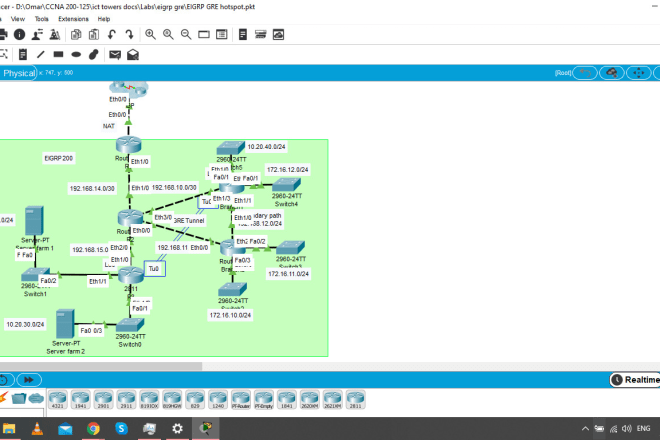660x440 pixels.
Task: Pick the 1240 router model
Action: pyautogui.click(x=218, y=400)
